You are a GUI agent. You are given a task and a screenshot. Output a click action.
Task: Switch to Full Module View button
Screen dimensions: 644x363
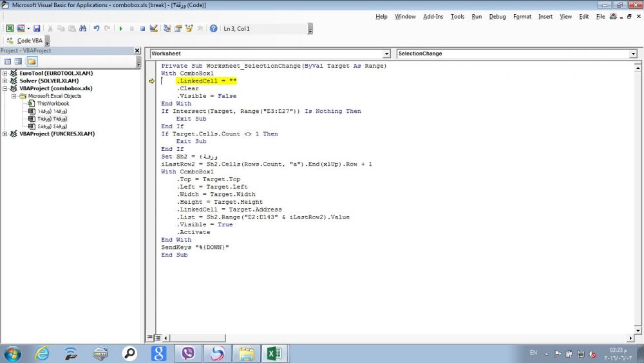tap(157, 338)
